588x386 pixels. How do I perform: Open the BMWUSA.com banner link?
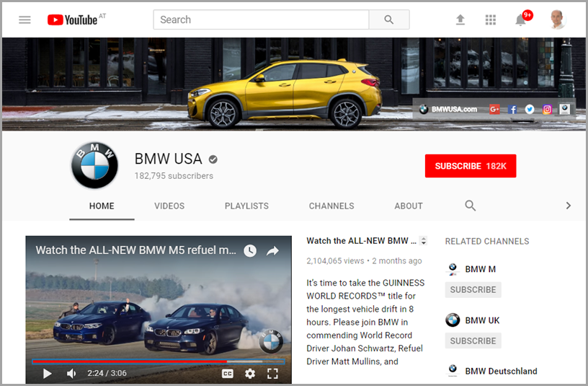[448, 109]
